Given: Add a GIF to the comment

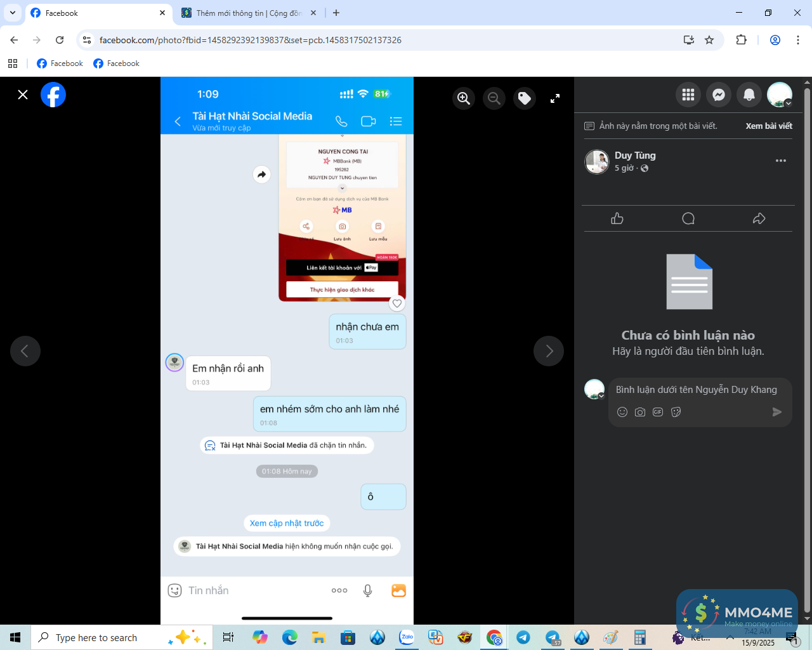Looking at the screenshot, I should click(658, 412).
